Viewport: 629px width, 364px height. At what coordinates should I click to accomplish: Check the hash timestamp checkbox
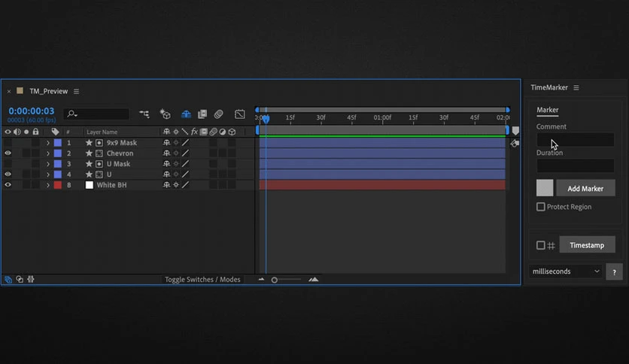[541, 245]
